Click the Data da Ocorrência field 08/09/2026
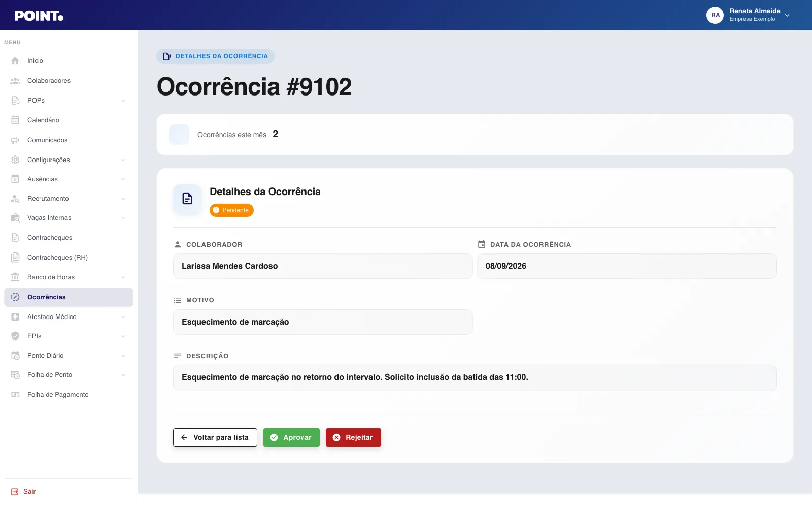Image resolution: width=812 pixels, height=508 pixels. click(x=627, y=266)
